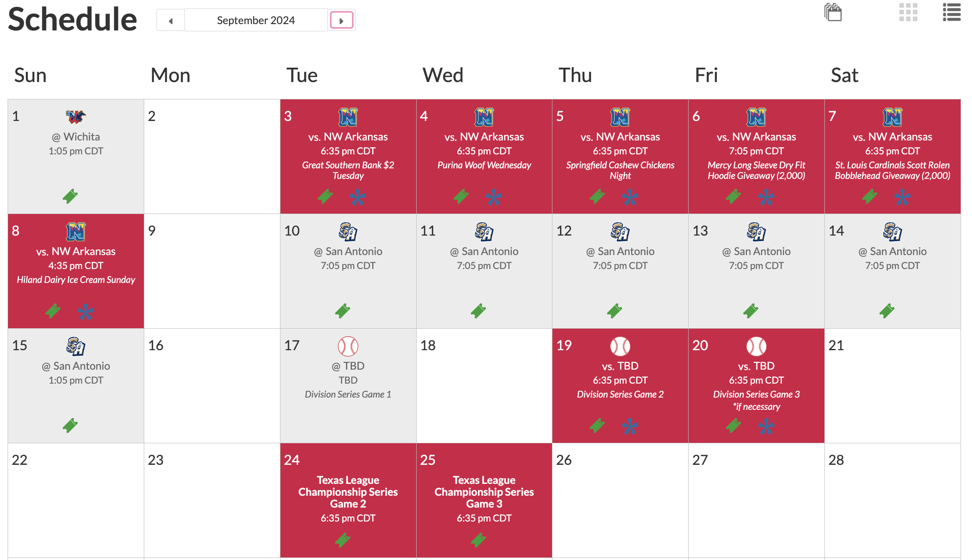Click the ticket icon on September 20

pos(733,425)
